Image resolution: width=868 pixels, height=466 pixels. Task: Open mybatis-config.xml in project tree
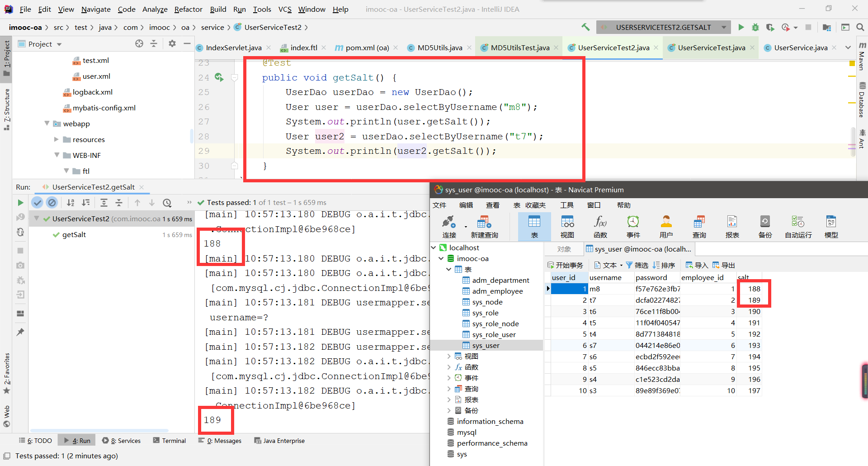coord(104,108)
